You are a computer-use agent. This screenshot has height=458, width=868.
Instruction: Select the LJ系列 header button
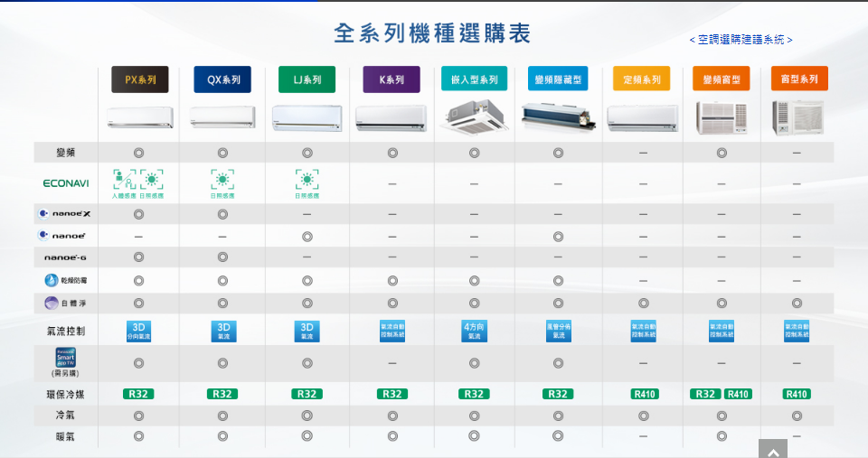[x=307, y=79]
